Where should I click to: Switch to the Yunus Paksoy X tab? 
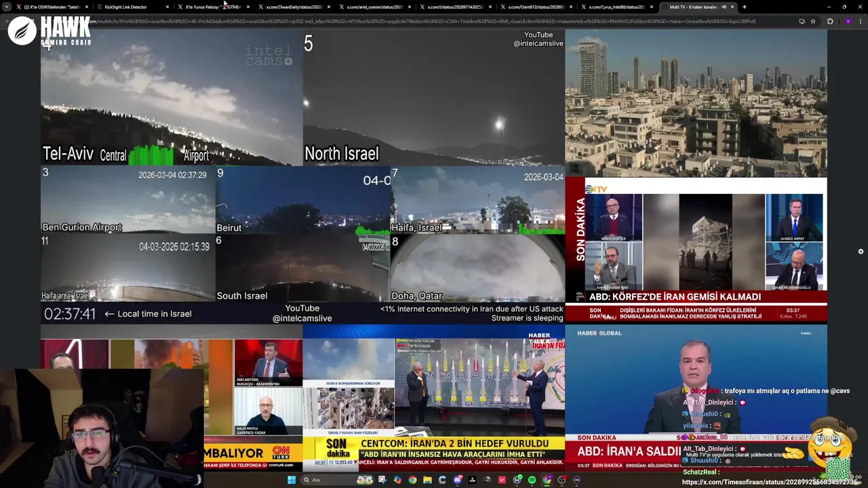(213, 7)
